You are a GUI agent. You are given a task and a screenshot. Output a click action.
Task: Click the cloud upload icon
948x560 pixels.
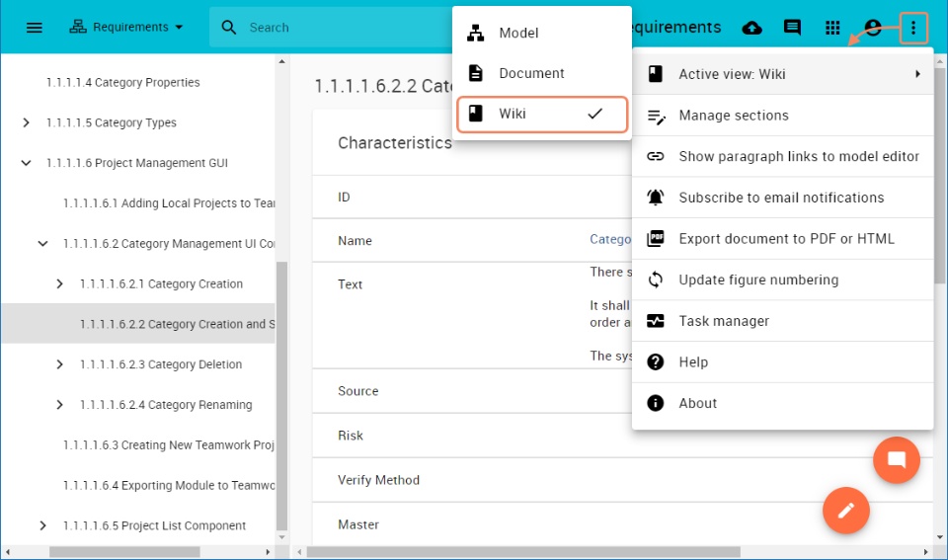[x=751, y=28]
